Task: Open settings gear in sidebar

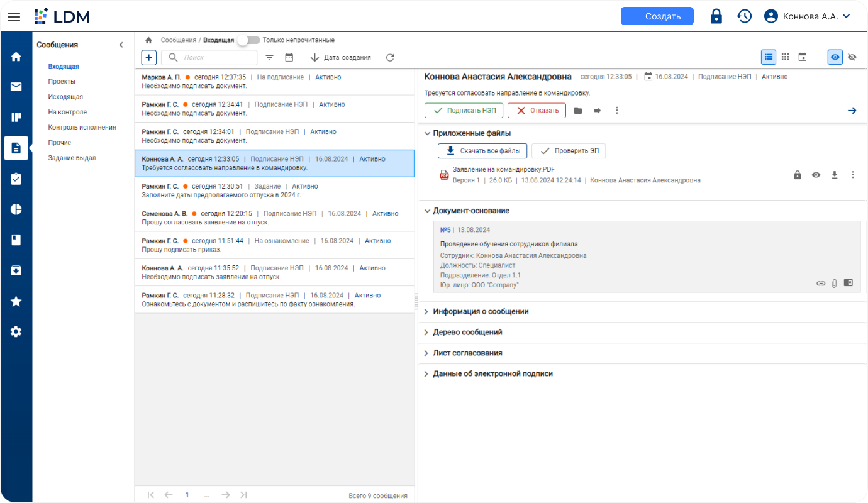Action: 16,331
